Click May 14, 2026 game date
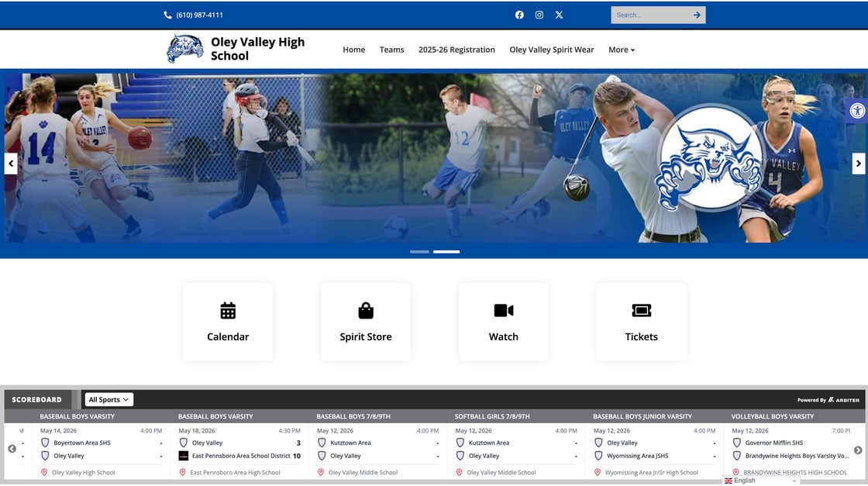This screenshot has width=868, height=486. (58, 431)
